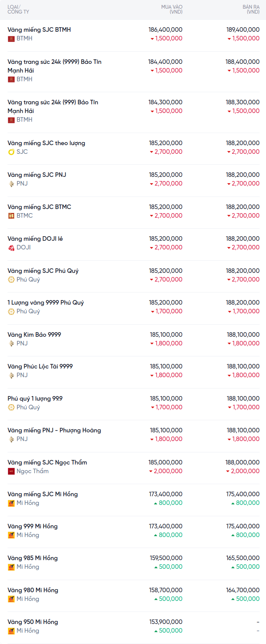Click the Ngọc Thẩm logo icon
Image resolution: width=266 pixels, height=644 pixels.
click(11, 471)
